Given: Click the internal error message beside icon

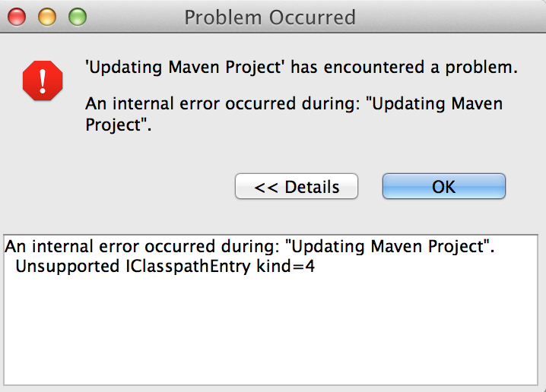Looking at the screenshot, I should (294, 103).
